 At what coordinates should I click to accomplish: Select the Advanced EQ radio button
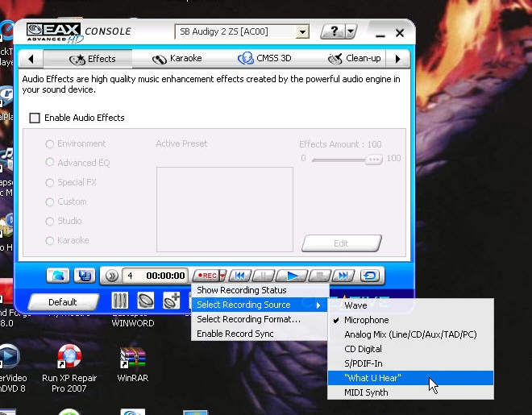pos(50,164)
